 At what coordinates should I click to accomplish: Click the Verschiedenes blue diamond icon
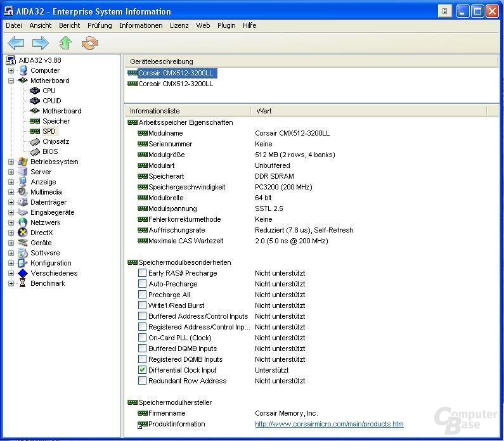(x=23, y=273)
